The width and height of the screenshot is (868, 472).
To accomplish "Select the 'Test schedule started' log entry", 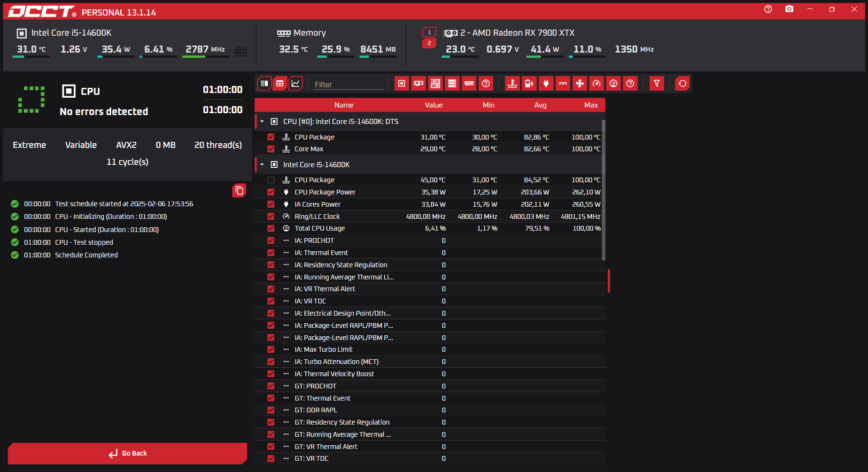I will tap(124, 204).
